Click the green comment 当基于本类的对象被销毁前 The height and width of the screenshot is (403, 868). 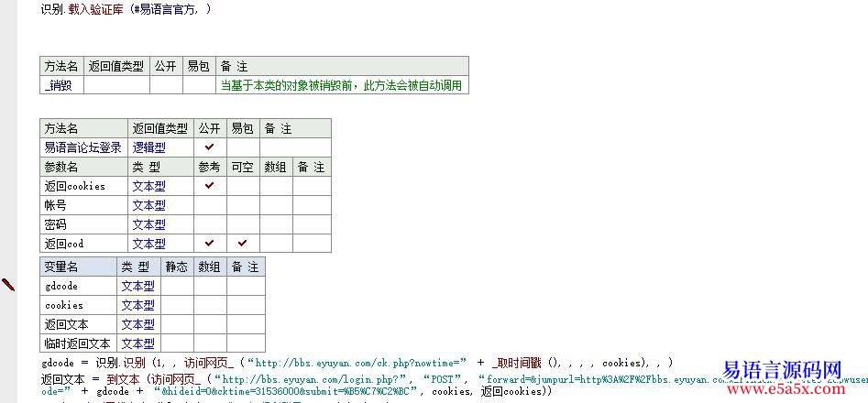coord(341,86)
